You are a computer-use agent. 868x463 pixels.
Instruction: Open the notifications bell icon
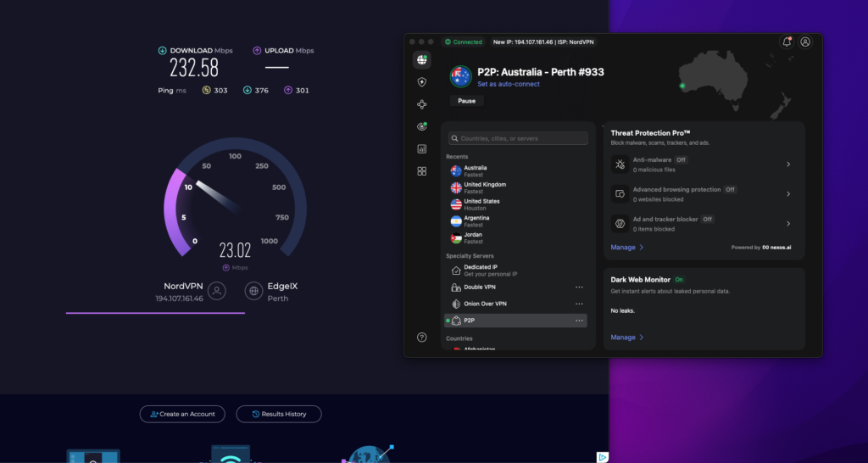(x=787, y=42)
